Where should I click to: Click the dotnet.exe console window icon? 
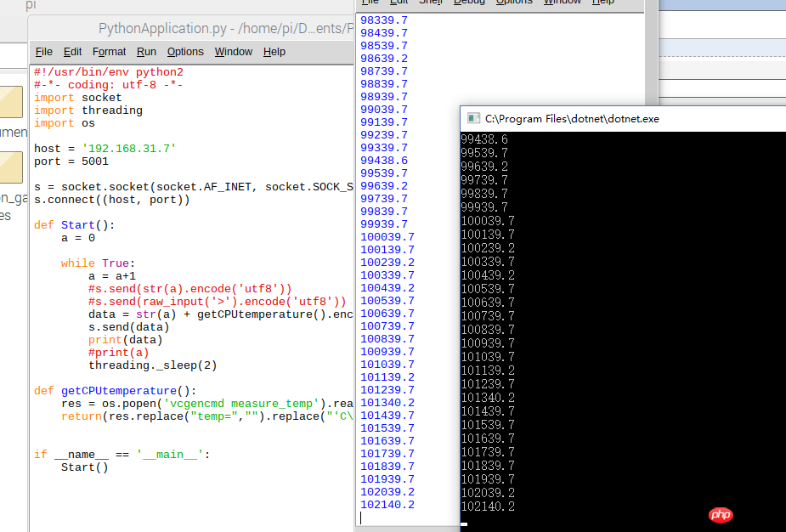472,119
